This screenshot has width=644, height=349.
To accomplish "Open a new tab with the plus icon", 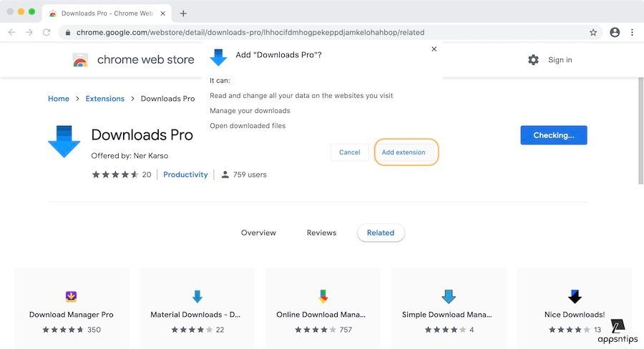I will point(183,14).
